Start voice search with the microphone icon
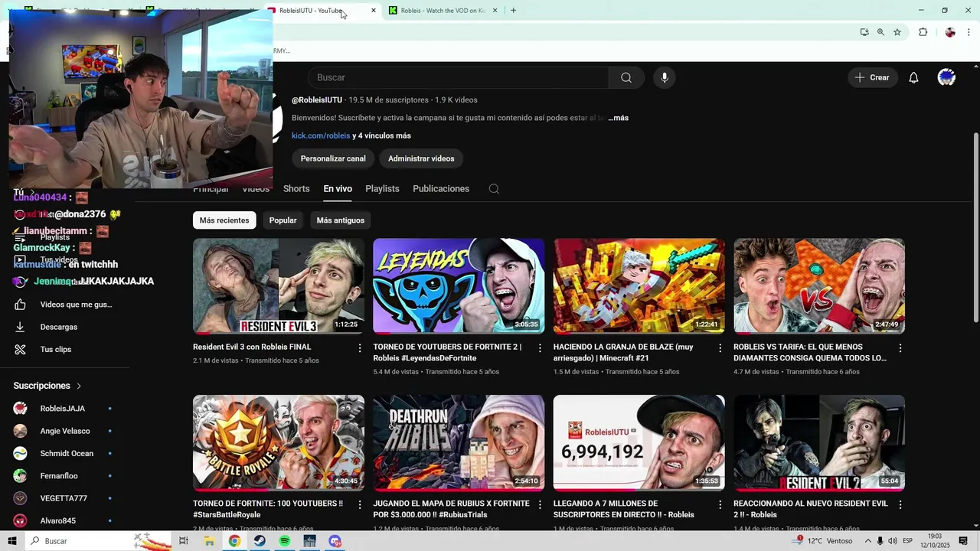 point(665,77)
